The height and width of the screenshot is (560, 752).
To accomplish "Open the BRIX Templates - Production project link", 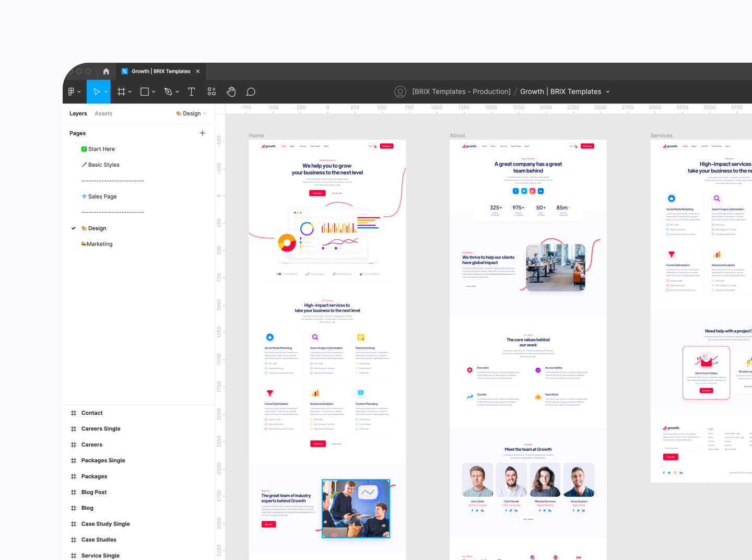I will pyautogui.click(x=462, y=91).
